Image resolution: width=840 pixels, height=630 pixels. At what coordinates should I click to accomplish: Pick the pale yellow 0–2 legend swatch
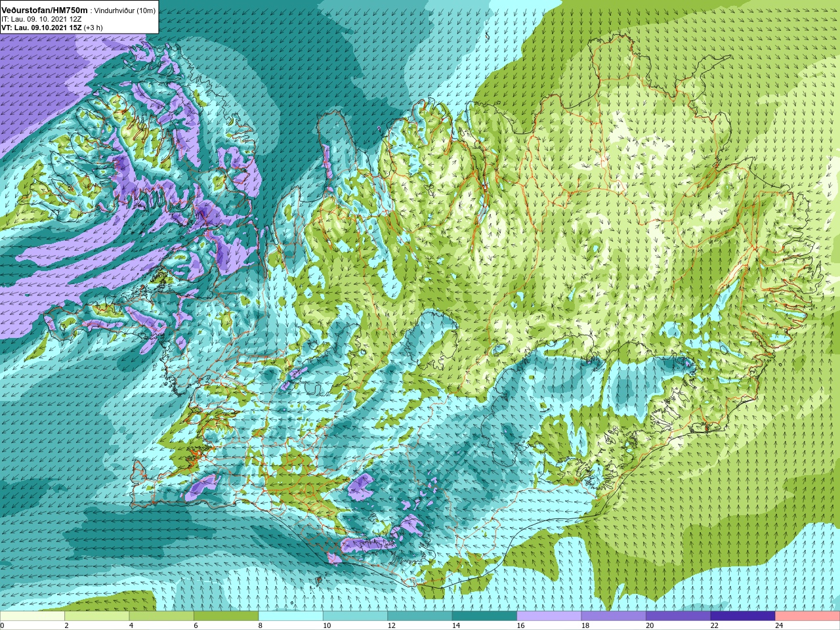click(x=32, y=616)
